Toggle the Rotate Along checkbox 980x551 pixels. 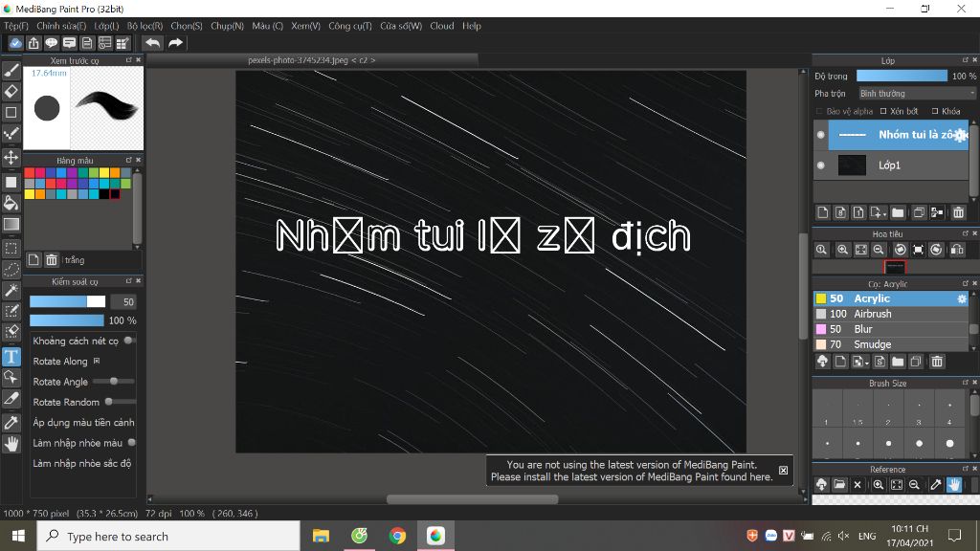coord(97,361)
